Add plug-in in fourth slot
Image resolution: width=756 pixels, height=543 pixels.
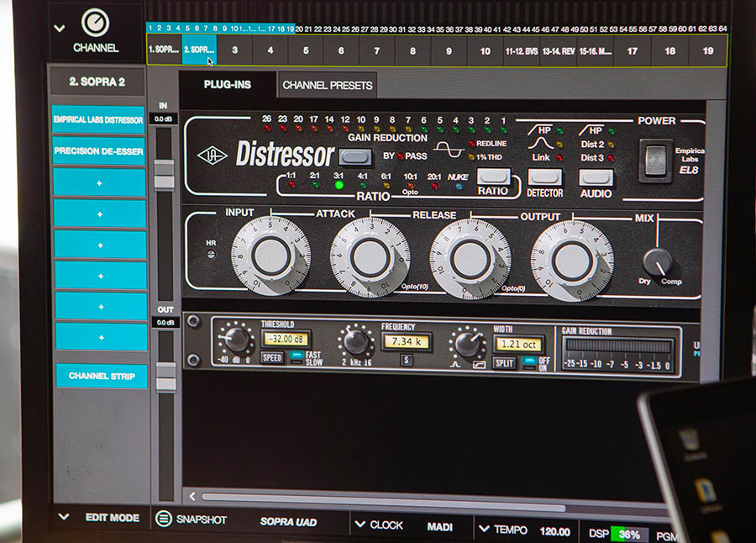pos(100,214)
